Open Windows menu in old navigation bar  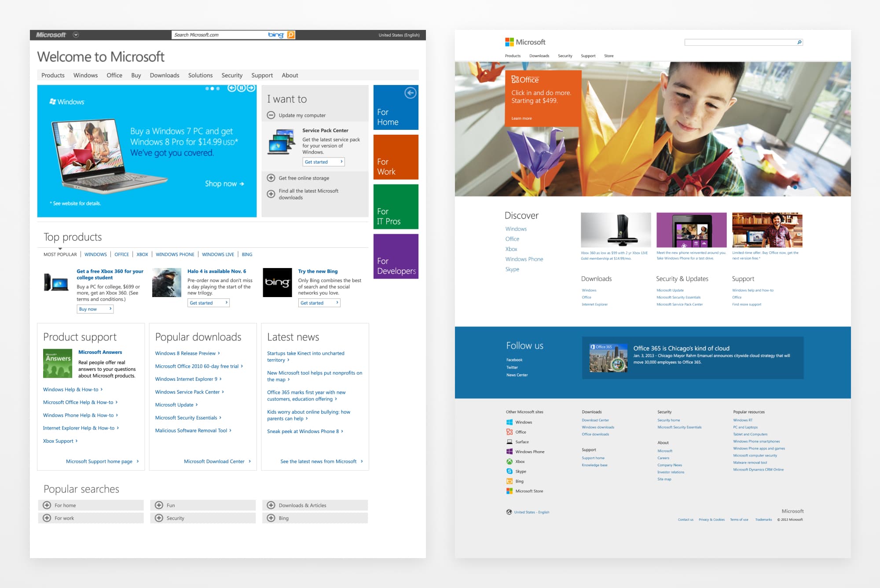[x=85, y=75]
